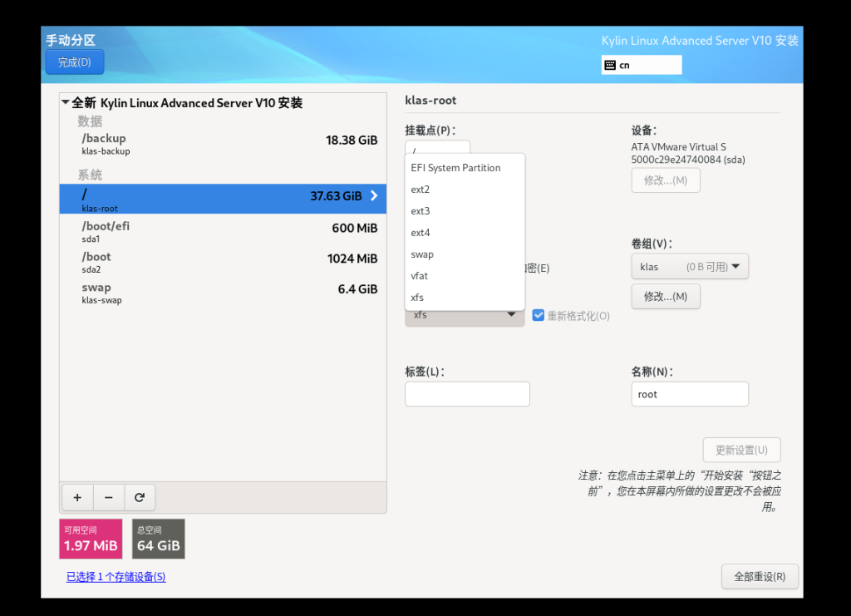Image resolution: width=851 pixels, height=616 pixels.
Task: Click the 完成(D) done button
Action: tap(74, 62)
